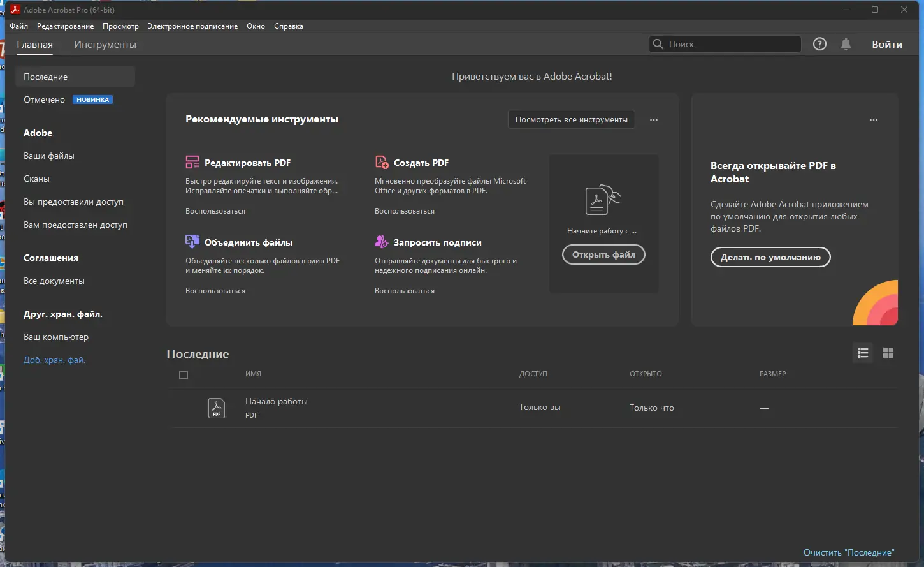Open the Файл menu
This screenshot has width=924, height=567.
coord(19,26)
